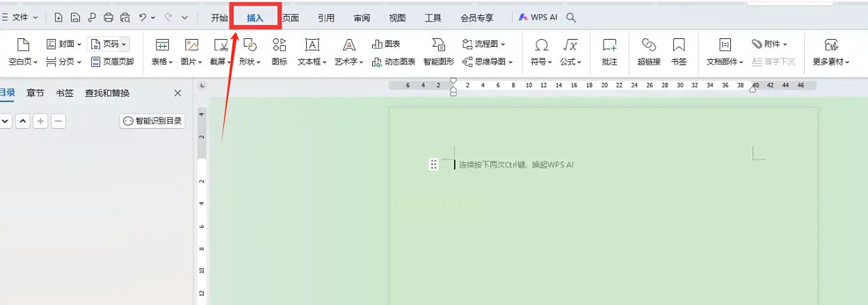
Task: Open the dropdown arrow next to undo
Action: point(153,17)
